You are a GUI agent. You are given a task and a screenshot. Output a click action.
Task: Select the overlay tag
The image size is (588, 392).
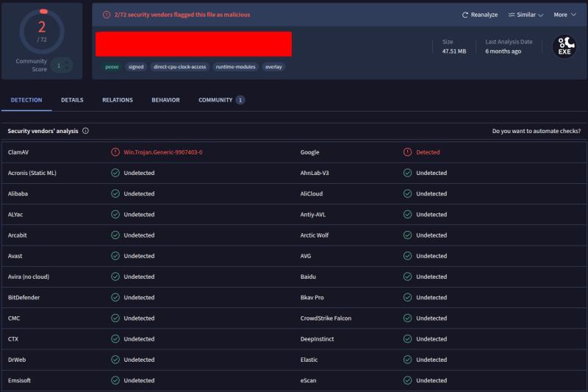(273, 67)
